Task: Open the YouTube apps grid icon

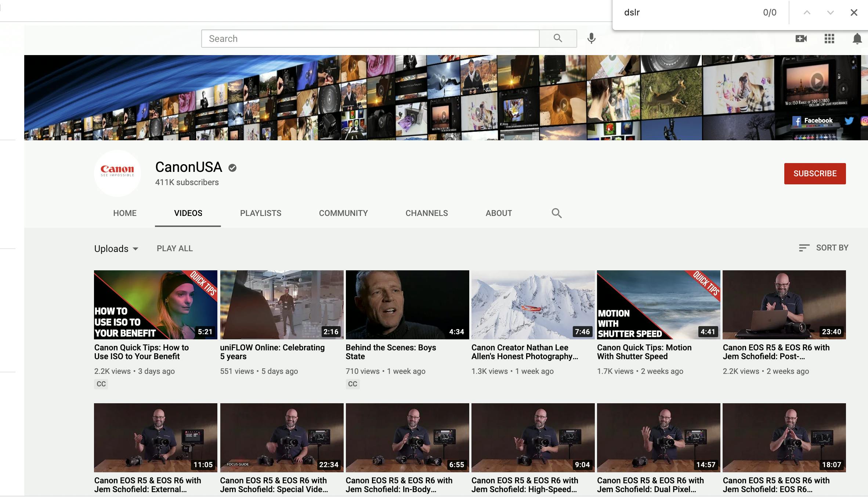Action: pos(829,39)
